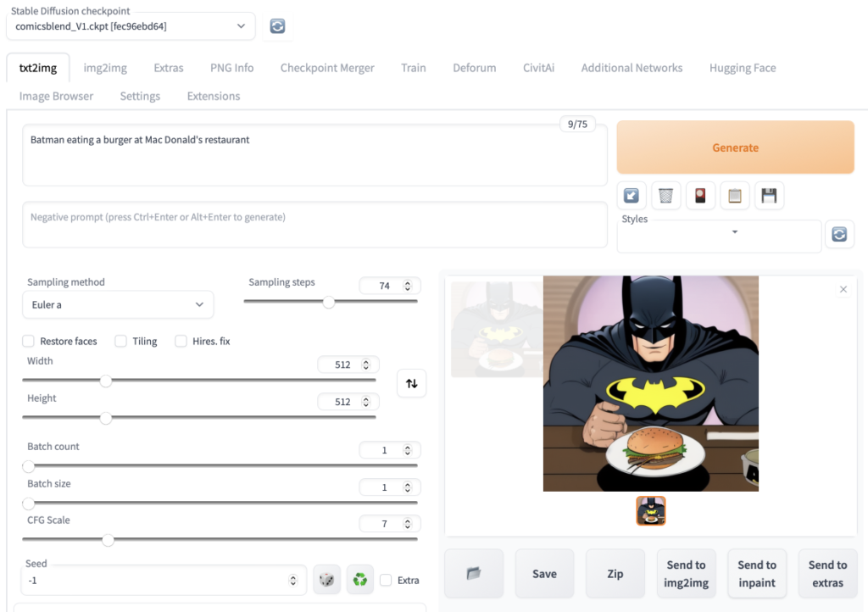Swap width and height values
The width and height of the screenshot is (868, 612).
tap(411, 383)
